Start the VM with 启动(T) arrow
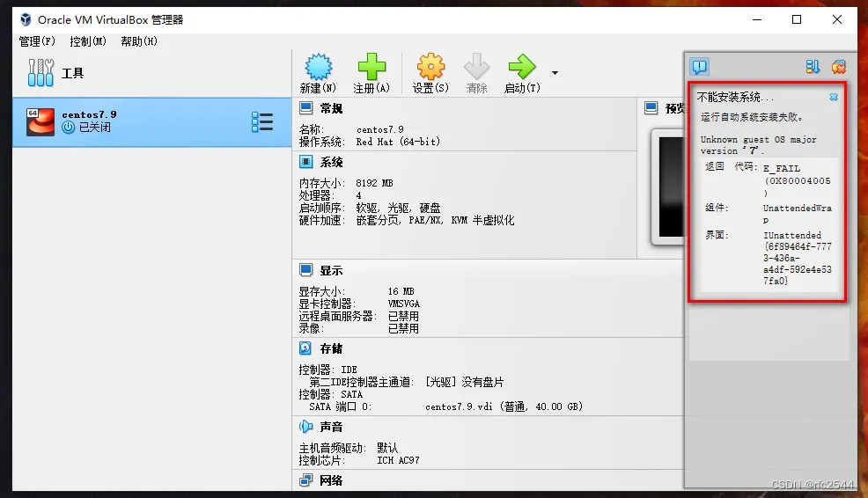Image resolution: width=868 pixels, height=498 pixels. click(522, 67)
